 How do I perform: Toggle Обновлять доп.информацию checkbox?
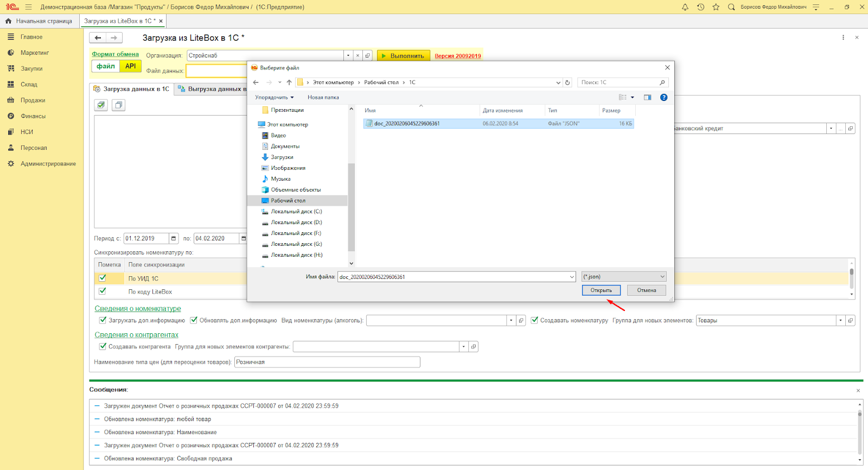click(194, 320)
